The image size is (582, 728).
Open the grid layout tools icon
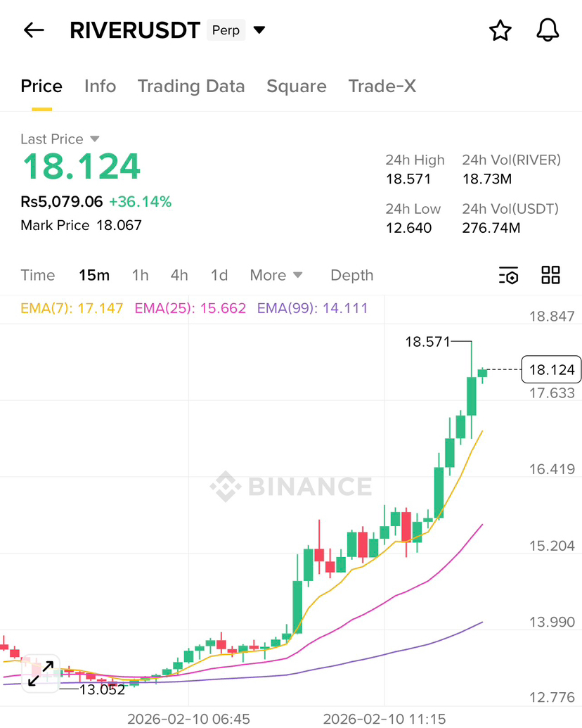[x=550, y=275]
